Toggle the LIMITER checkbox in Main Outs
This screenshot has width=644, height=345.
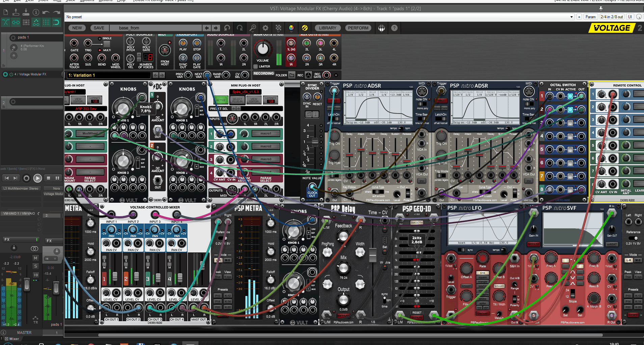tap(256, 67)
